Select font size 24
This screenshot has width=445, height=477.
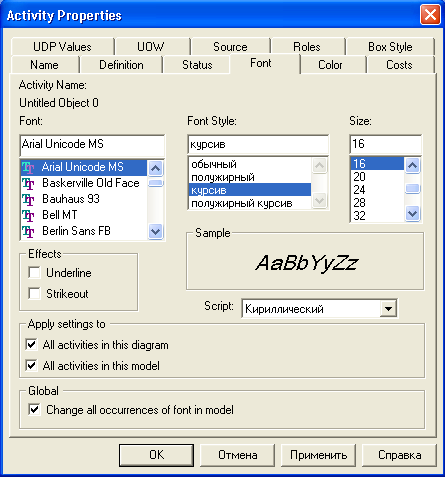click(377, 190)
